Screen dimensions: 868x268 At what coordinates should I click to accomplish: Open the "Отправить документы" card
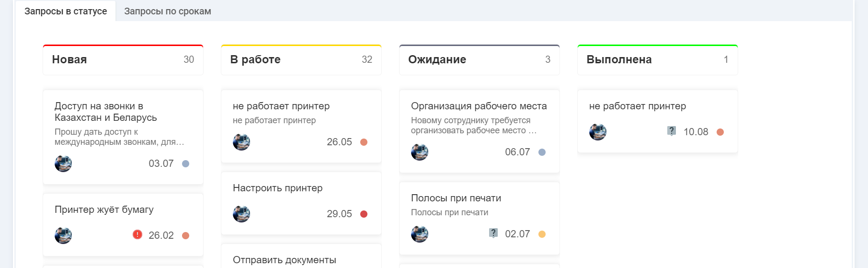284,260
